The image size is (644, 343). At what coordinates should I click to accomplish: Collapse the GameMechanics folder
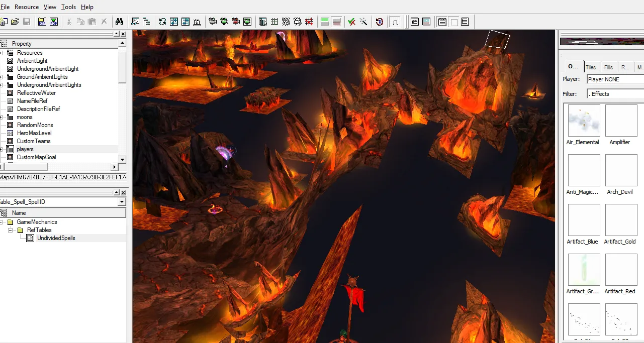[x=2, y=222]
